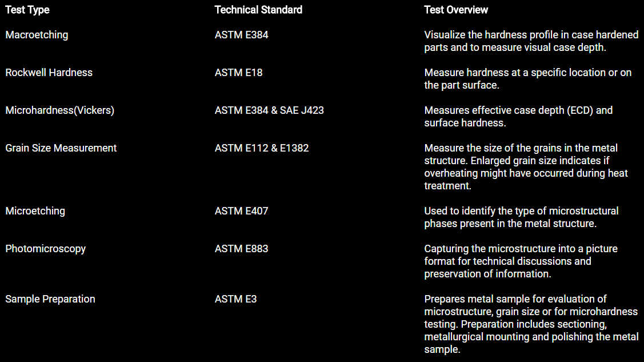The height and width of the screenshot is (362, 644).
Task: Select the Photomicroscopy test type
Action: click(45, 249)
